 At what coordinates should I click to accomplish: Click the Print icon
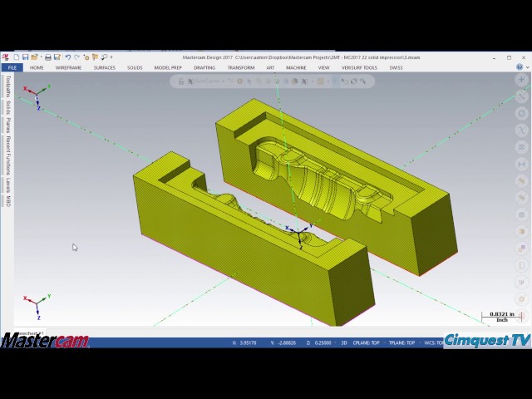[48, 57]
